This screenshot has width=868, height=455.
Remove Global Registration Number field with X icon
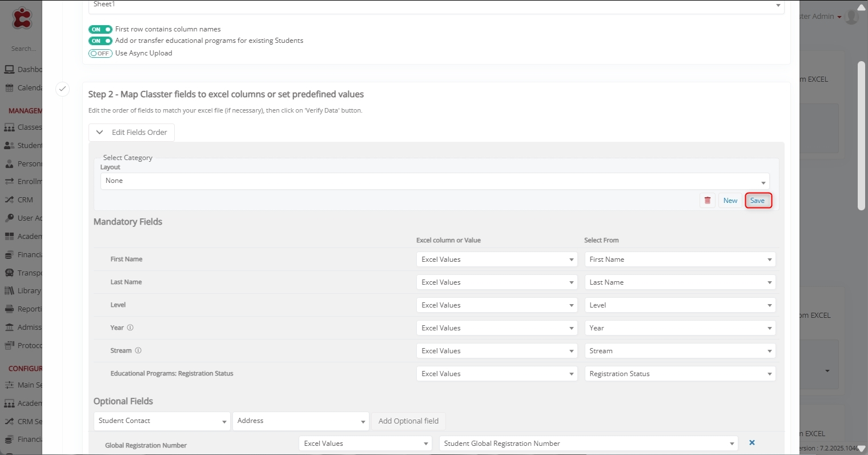click(x=752, y=442)
